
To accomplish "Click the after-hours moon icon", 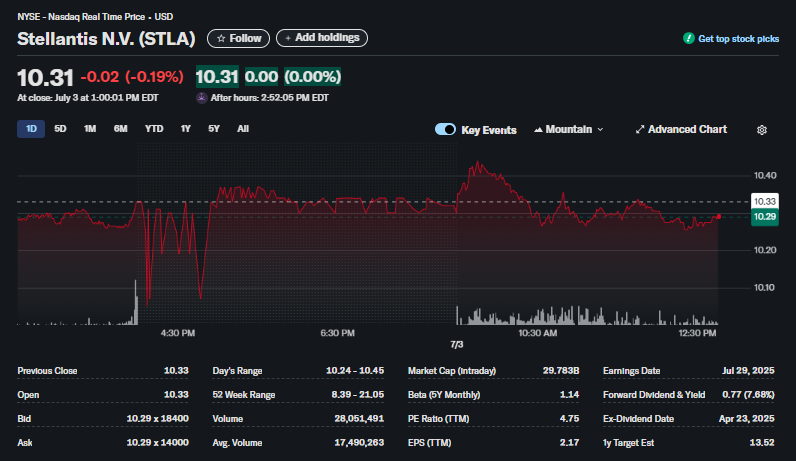I will [x=202, y=97].
